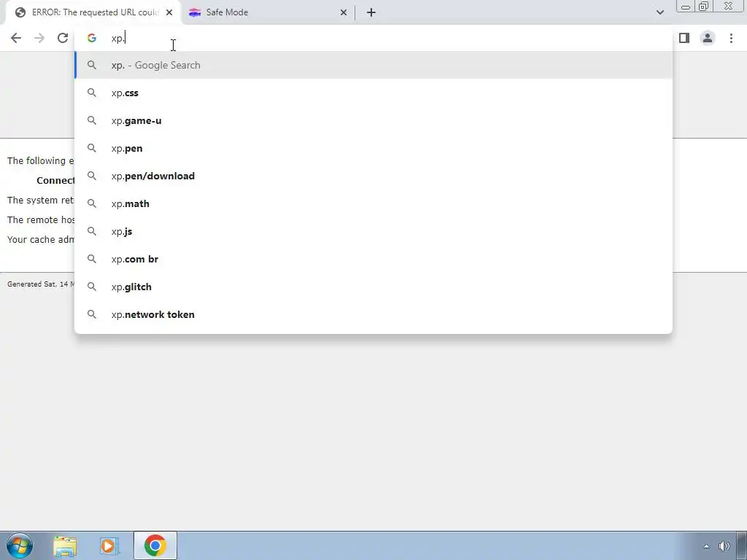Minimize the Chrome window
Viewport: 747px width, 560px height.
pos(686,6)
